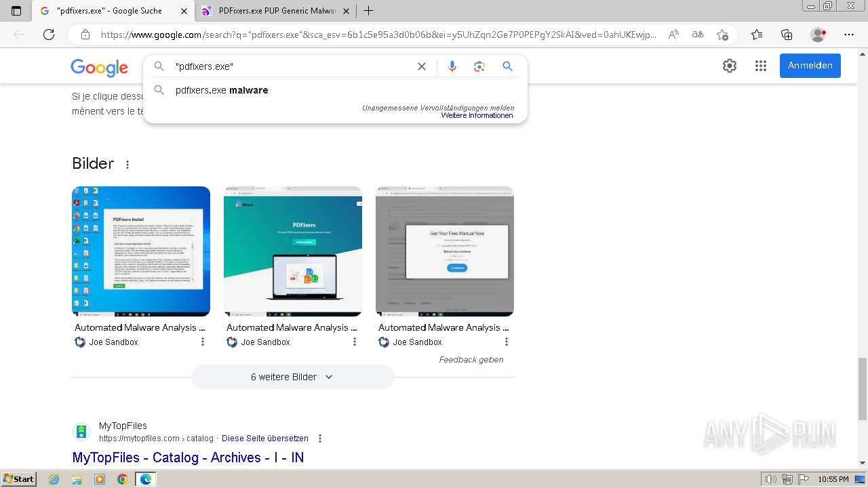This screenshot has width=868, height=488.
Task: Click the vertical page scrollbar thumb
Action: click(x=863, y=389)
